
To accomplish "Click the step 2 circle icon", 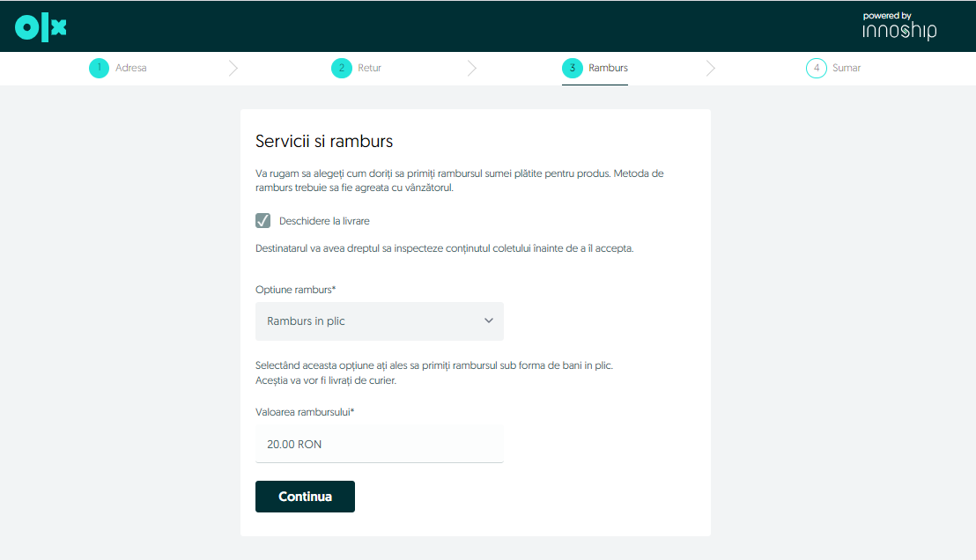I will [x=341, y=68].
